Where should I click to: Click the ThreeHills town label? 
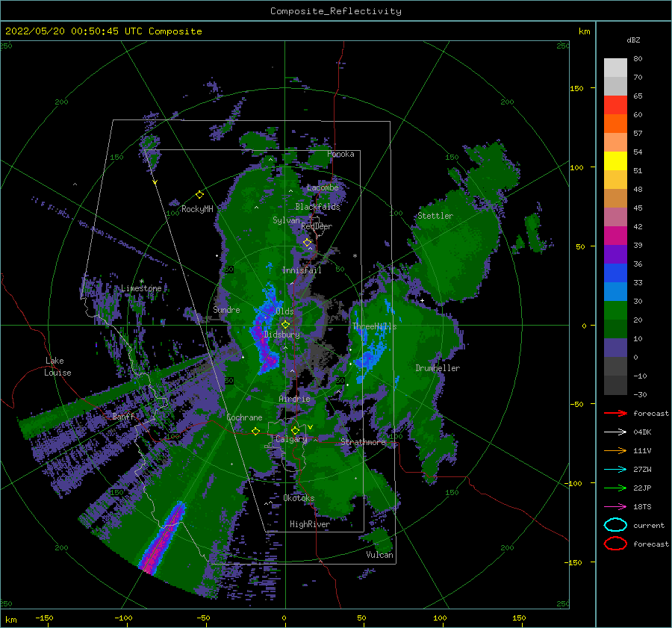(x=375, y=326)
